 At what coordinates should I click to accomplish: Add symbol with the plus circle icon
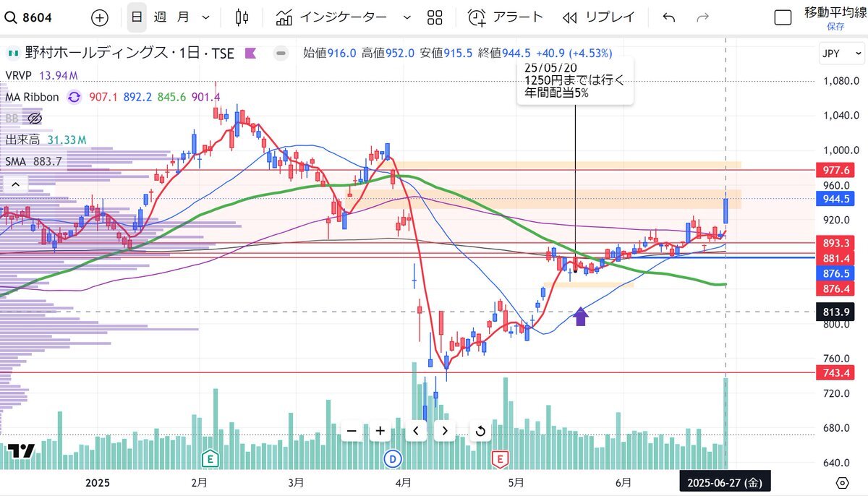tap(100, 17)
